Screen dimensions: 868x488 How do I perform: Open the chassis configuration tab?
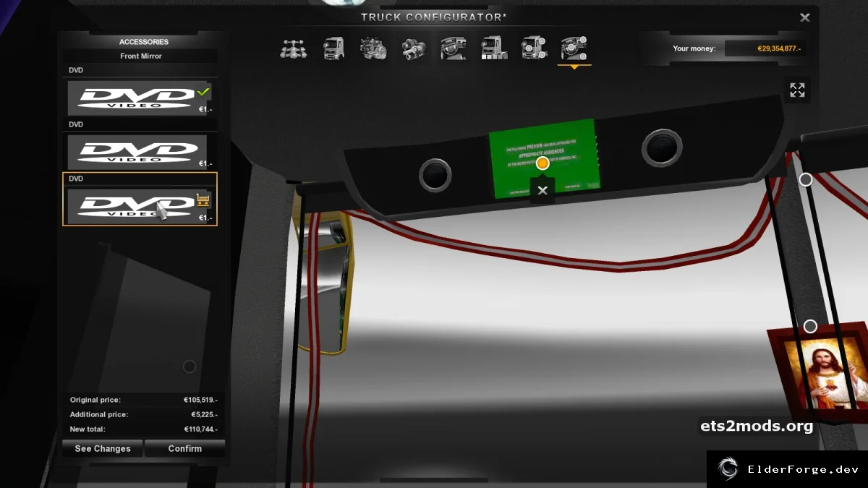pyautogui.click(x=293, y=49)
